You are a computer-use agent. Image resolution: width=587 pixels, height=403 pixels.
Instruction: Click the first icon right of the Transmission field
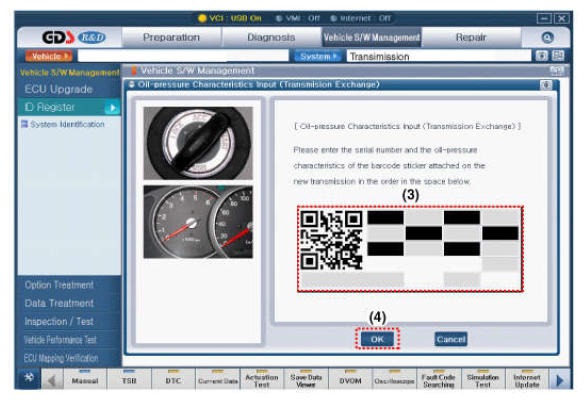point(541,56)
